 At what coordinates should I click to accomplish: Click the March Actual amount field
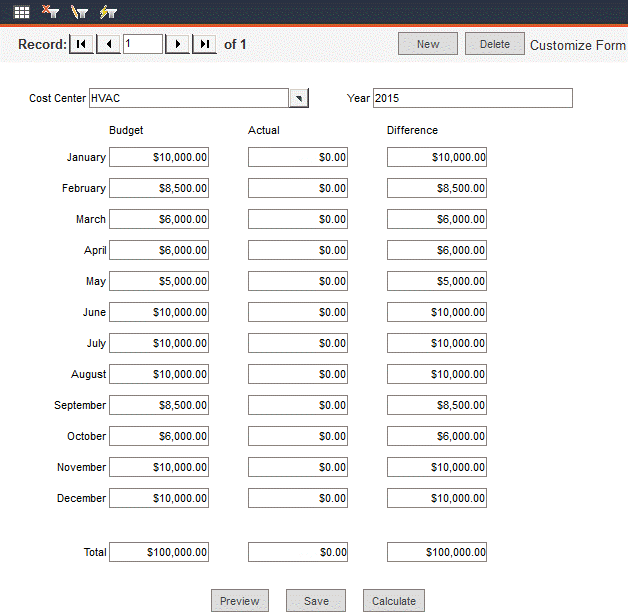(298, 219)
